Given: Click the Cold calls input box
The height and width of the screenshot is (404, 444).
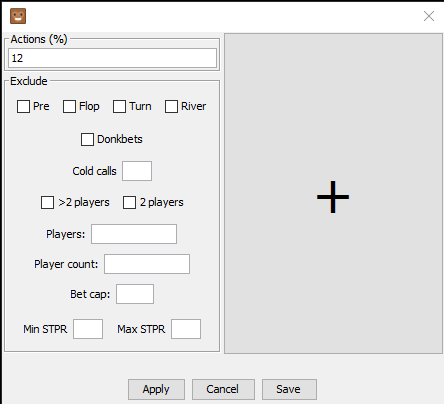Looking at the screenshot, I should [x=137, y=171].
